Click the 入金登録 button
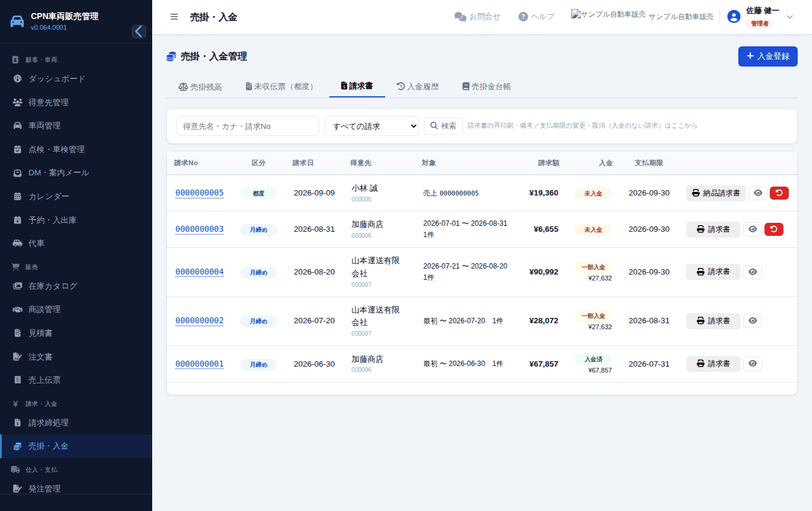812x511 pixels. (x=768, y=56)
